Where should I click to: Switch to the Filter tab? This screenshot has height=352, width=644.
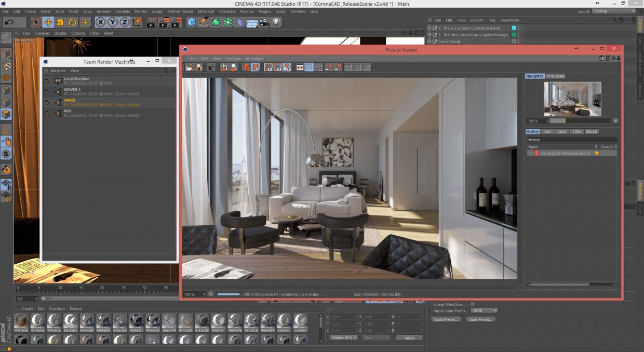(x=577, y=131)
